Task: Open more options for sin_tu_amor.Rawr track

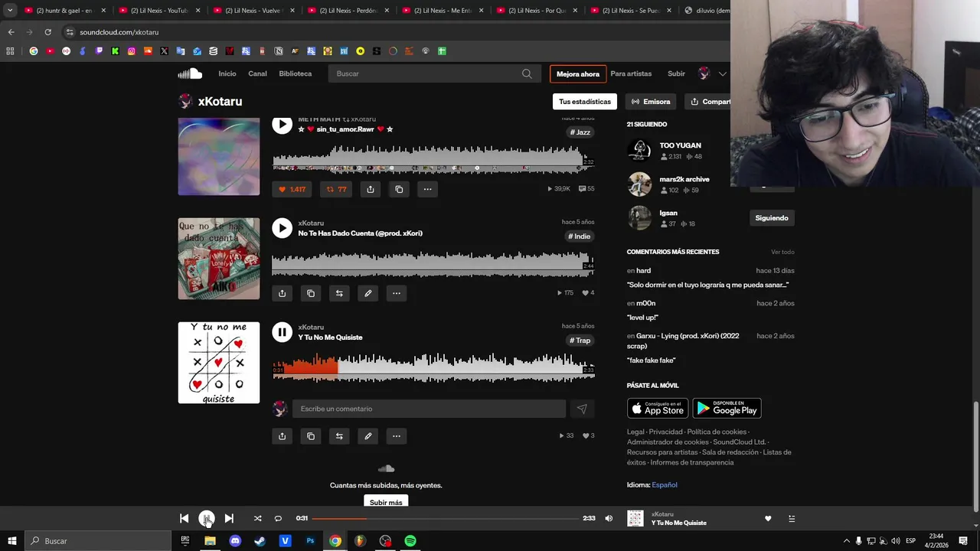Action: [427, 189]
